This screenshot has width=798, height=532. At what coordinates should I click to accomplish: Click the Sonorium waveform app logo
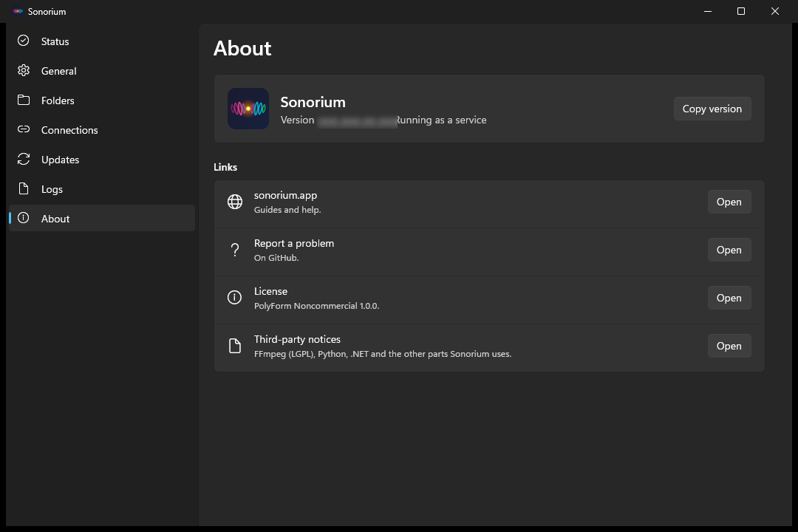coord(248,109)
